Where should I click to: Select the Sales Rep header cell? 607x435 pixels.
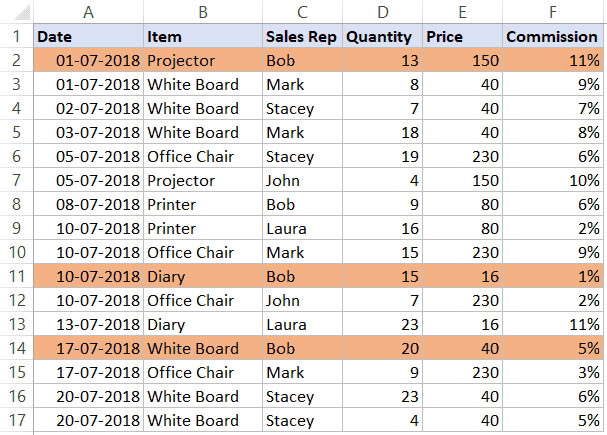[x=301, y=37]
